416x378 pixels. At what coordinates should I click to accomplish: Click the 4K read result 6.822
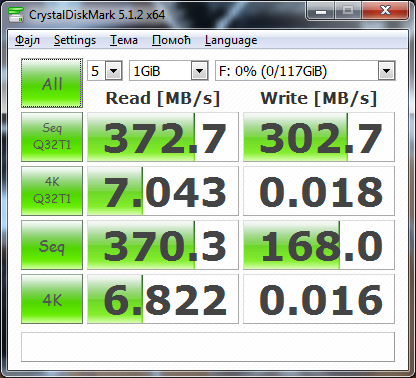click(163, 299)
